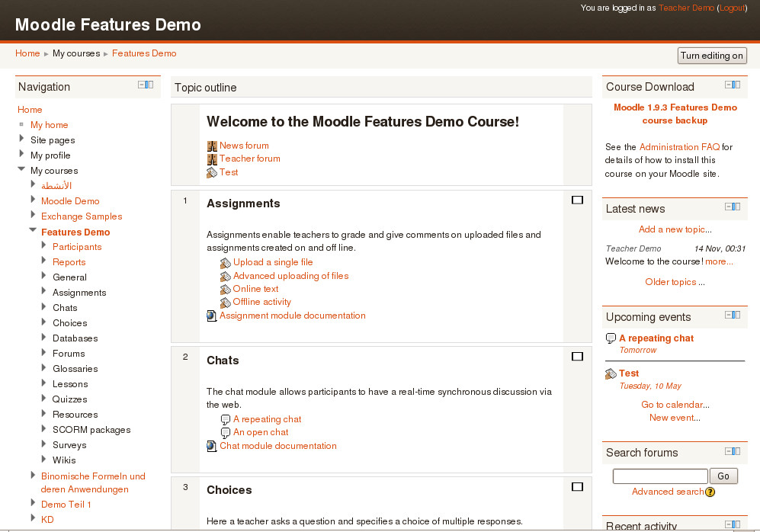Expand My profile in Navigation tree
The width and height of the screenshot is (760, 532).
click(21, 154)
